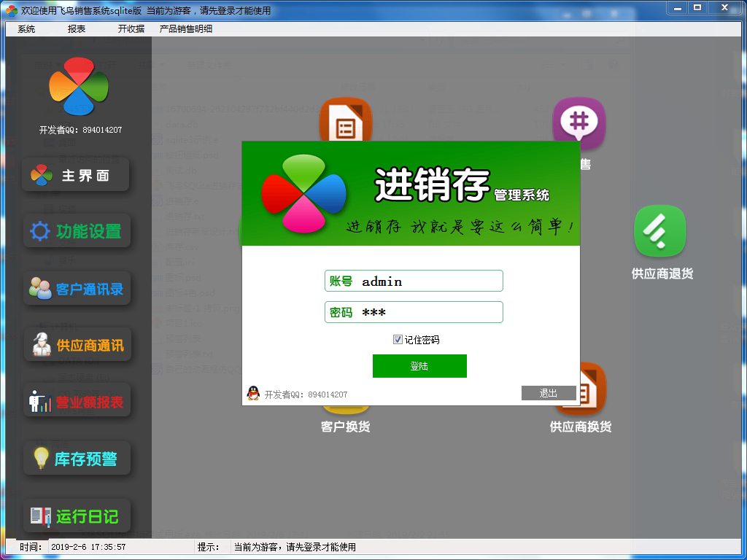Open 供应商通讯 in the sidebar
Image resolution: width=747 pixels, height=560 pixels.
[x=77, y=345]
